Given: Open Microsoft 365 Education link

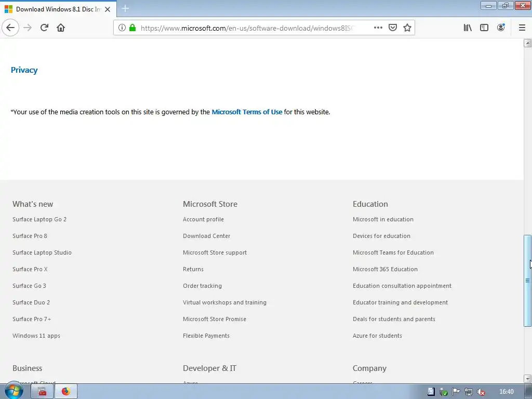Looking at the screenshot, I should 385,269.
